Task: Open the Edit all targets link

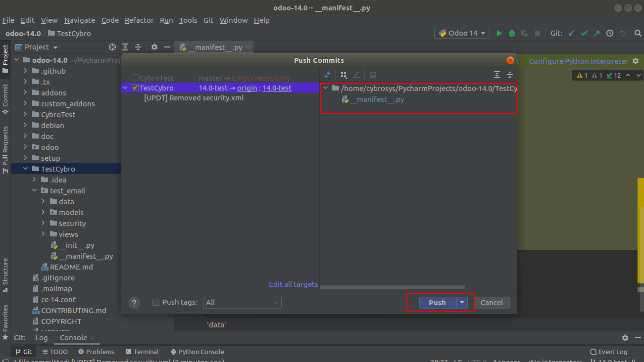Action: click(x=293, y=284)
